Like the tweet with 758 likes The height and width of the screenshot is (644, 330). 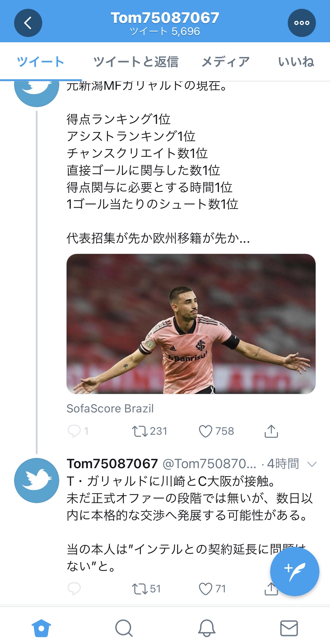(205, 431)
